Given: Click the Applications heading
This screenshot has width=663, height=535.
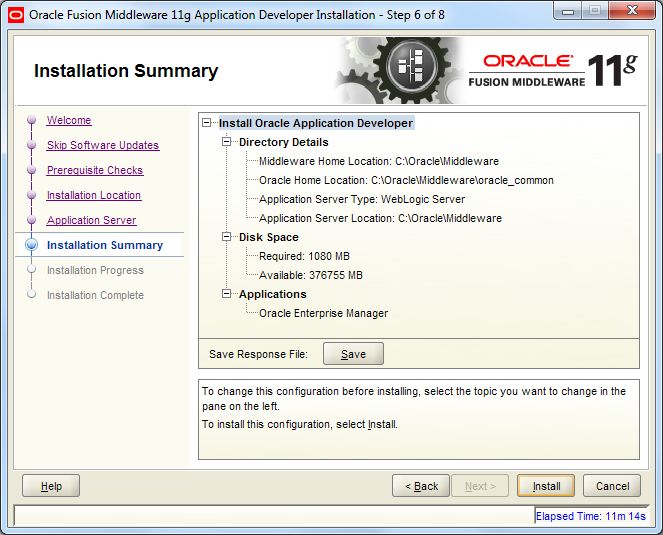Looking at the screenshot, I should click(x=273, y=294).
